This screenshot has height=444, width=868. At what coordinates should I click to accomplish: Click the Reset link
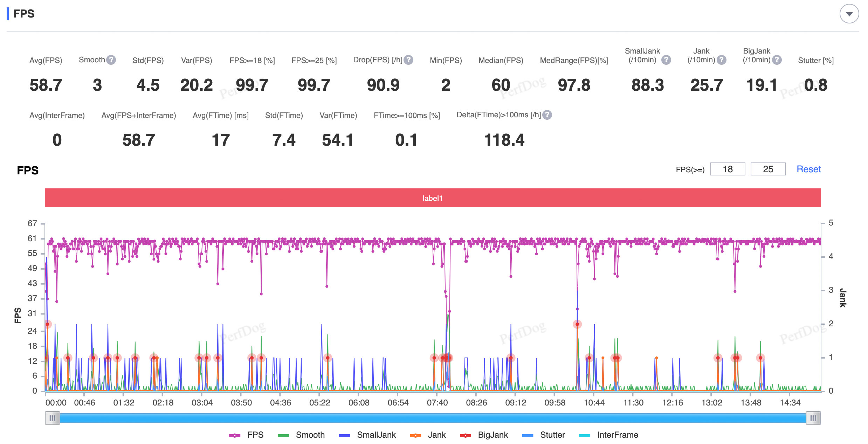(x=808, y=169)
